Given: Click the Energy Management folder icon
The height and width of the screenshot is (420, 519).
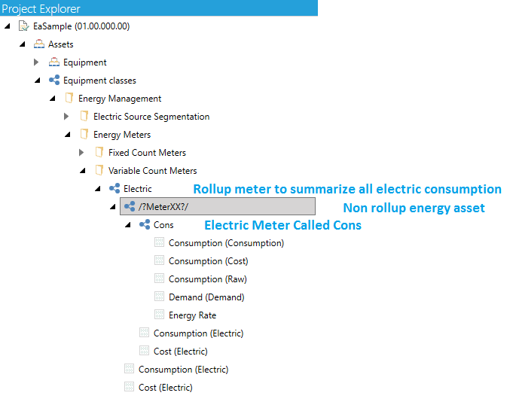Looking at the screenshot, I should click(69, 98).
